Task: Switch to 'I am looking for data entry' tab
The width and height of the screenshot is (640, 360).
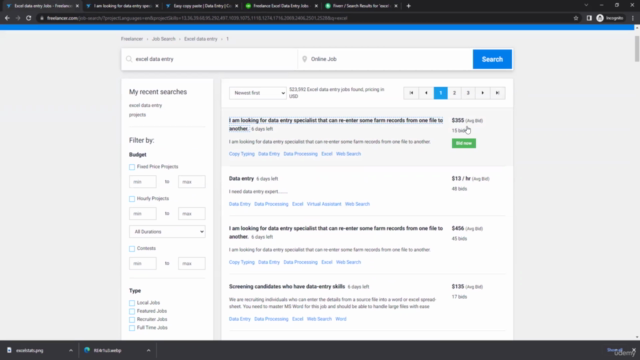Action: tap(122, 6)
